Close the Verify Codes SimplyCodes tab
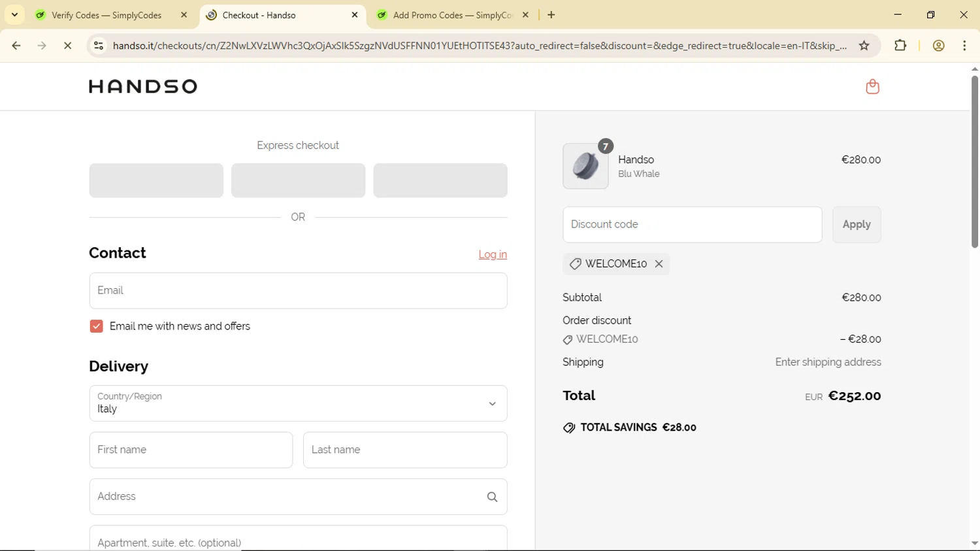 click(x=184, y=15)
